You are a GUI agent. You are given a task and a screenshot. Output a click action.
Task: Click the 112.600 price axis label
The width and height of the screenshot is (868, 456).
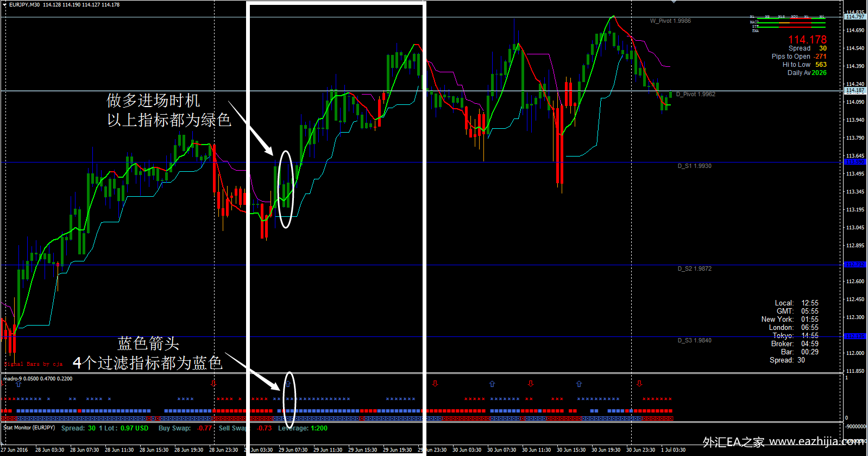click(855, 281)
